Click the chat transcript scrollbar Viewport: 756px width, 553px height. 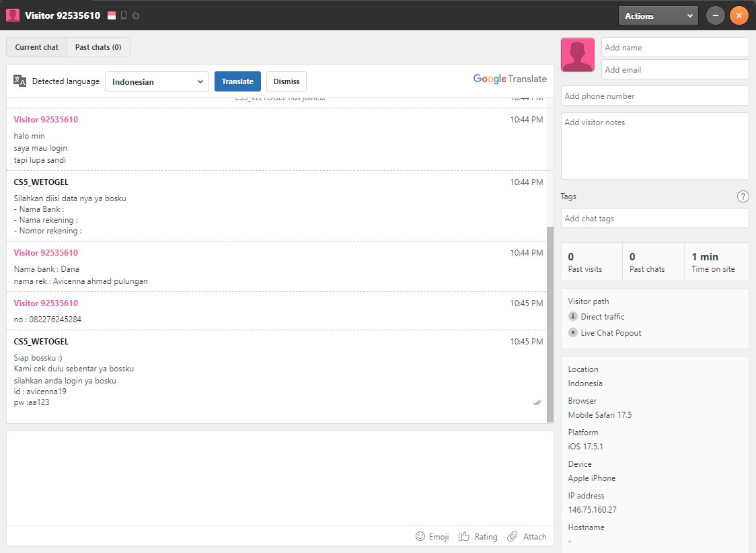[550, 324]
